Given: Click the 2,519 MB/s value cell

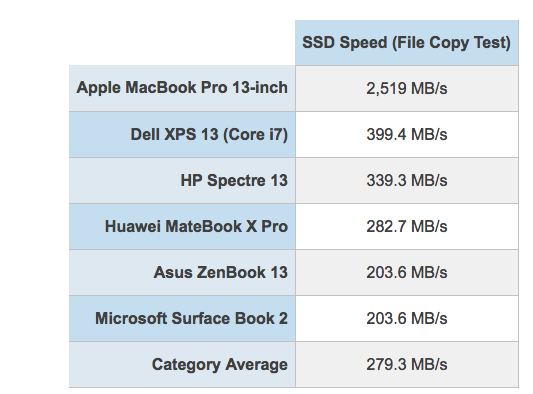Looking at the screenshot, I should 407,88.
